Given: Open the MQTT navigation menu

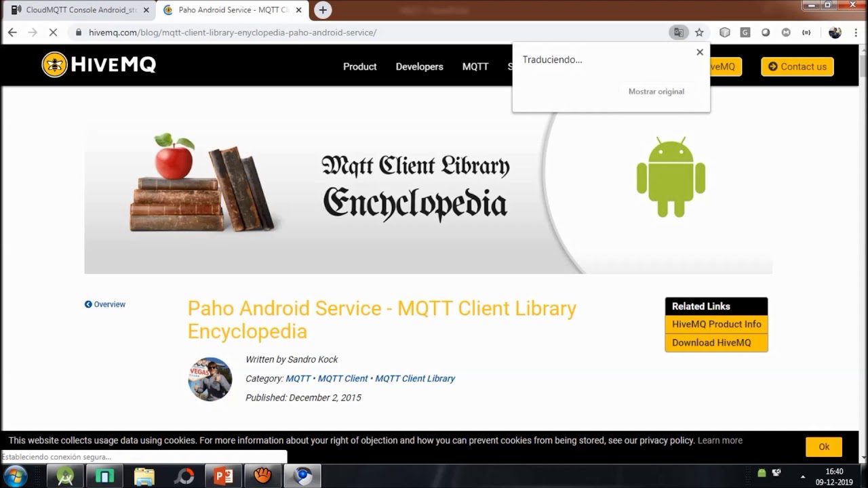Looking at the screenshot, I should (x=475, y=66).
